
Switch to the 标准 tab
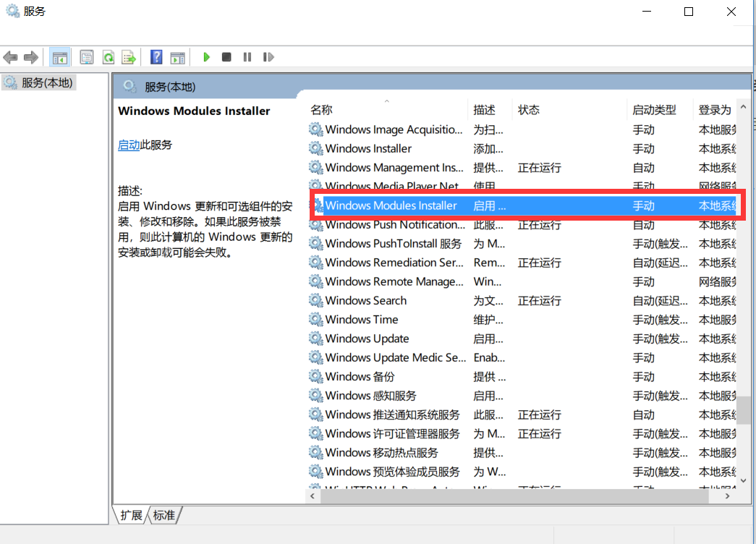[163, 515]
